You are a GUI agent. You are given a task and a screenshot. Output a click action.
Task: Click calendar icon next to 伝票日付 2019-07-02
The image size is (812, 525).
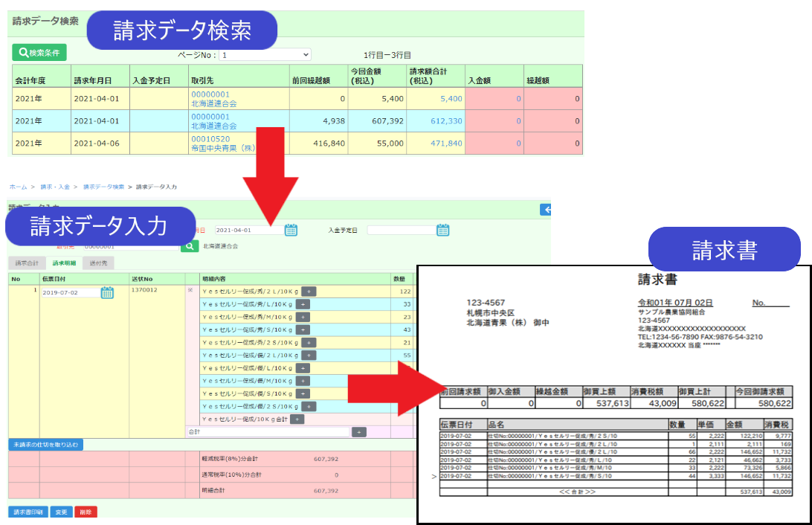[x=107, y=292]
